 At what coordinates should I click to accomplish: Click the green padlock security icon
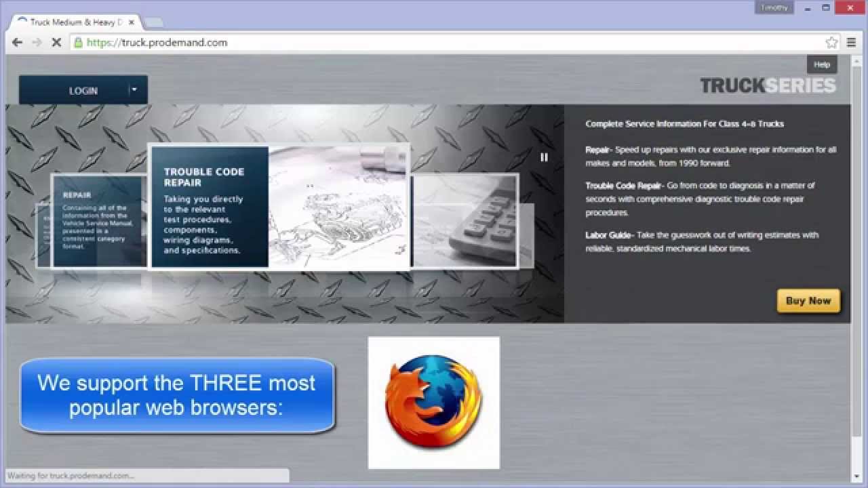pos(78,42)
